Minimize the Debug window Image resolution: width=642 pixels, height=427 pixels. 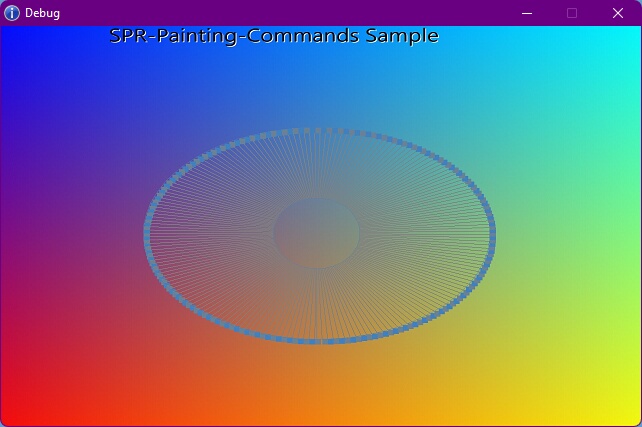pyautogui.click(x=527, y=13)
